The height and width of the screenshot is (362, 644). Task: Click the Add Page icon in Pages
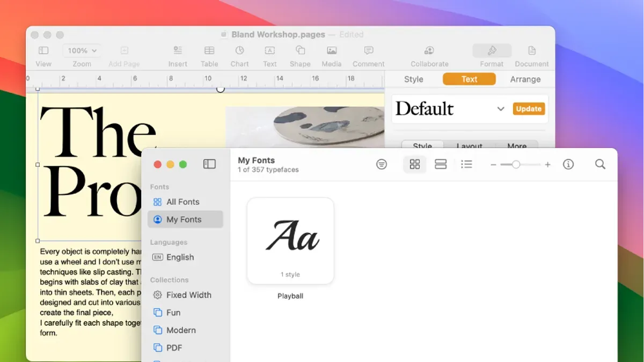(x=124, y=50)
